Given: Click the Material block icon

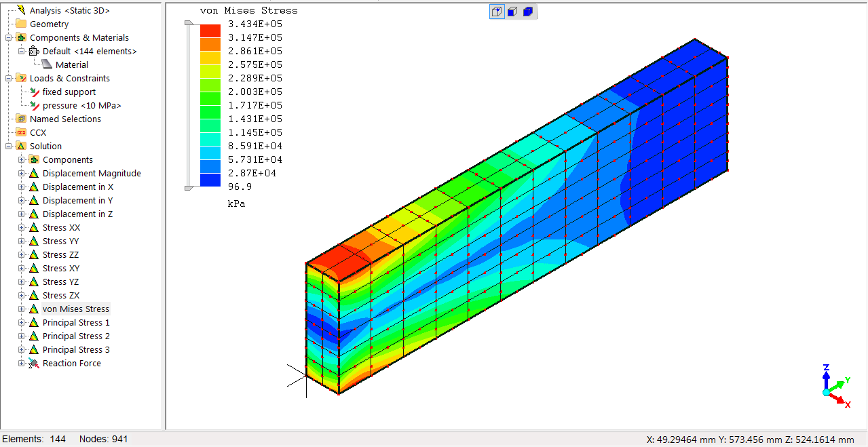Looking at the screenshot, I should tap(47, 64).
